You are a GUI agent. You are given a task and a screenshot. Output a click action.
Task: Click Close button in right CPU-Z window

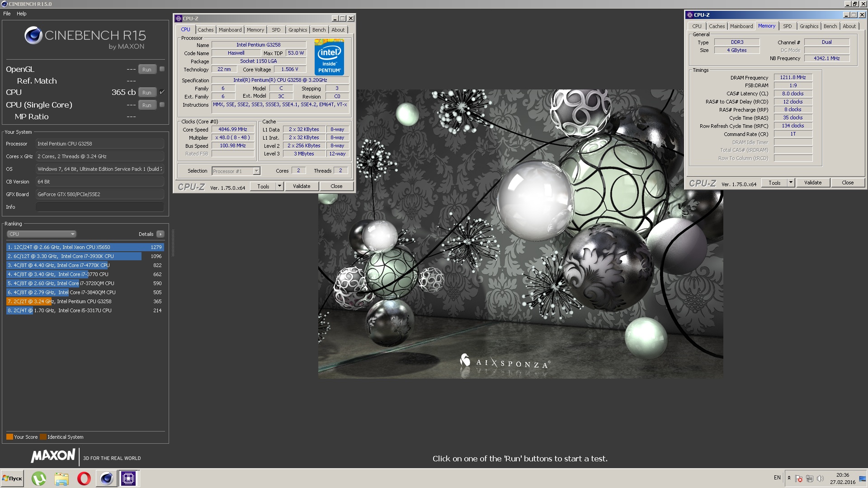[848, 183]
